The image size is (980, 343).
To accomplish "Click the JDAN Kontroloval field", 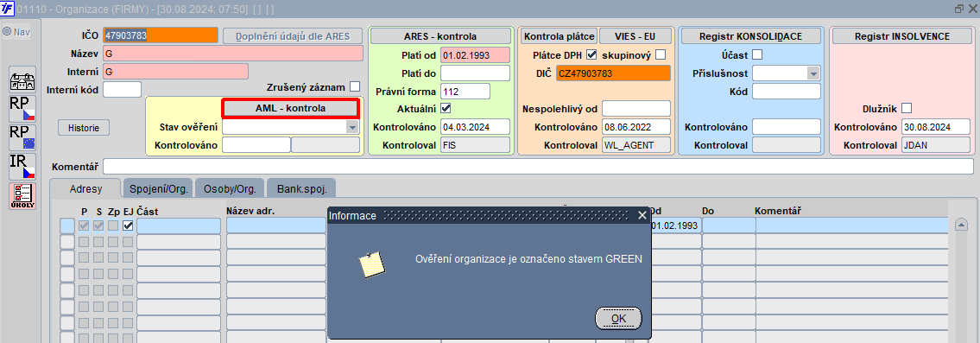I will click(x=936, y=145).
